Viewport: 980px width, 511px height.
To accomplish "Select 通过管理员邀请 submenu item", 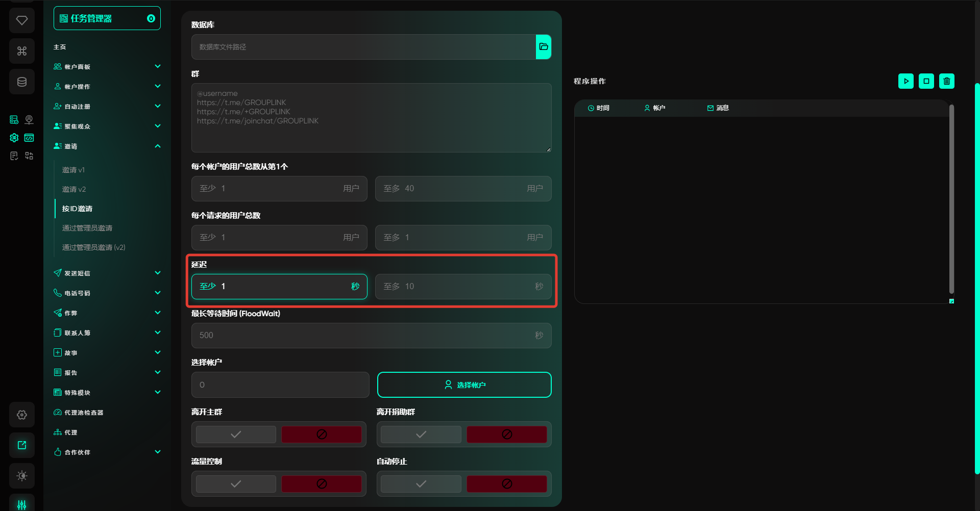I will pos(87,228).
